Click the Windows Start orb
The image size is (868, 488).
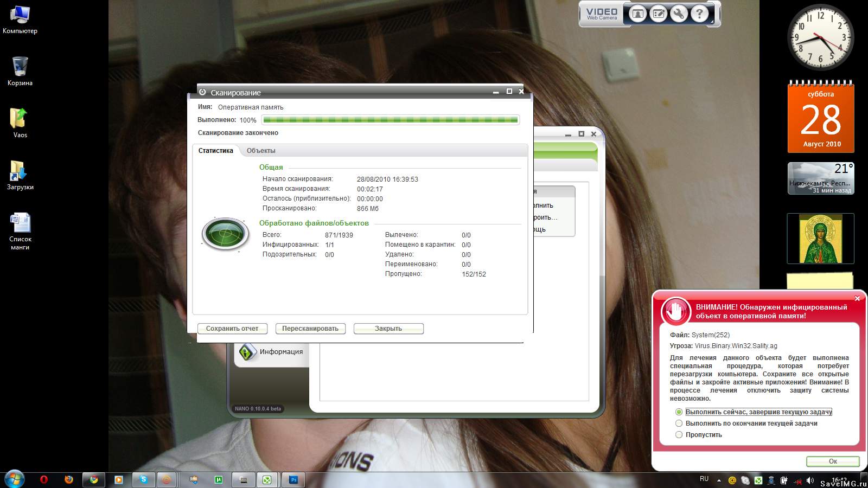[x=15, y=479]
